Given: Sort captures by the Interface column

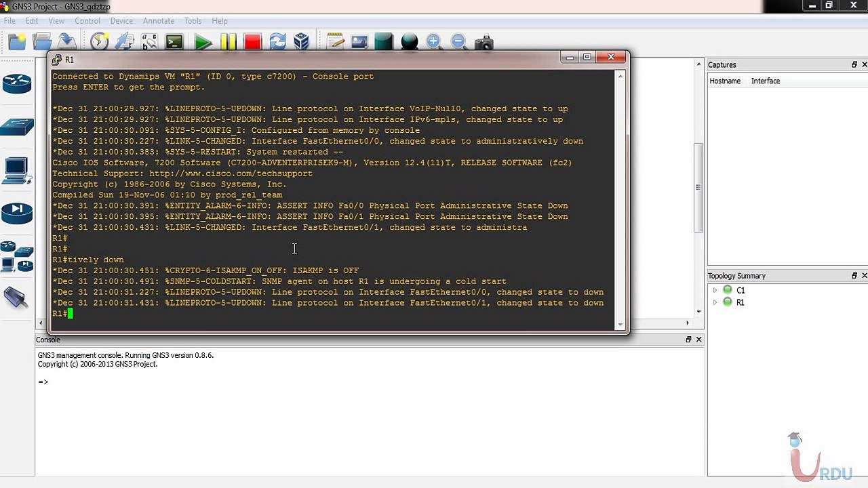Looking at the screenshot, I should click(x=766, y=81).
